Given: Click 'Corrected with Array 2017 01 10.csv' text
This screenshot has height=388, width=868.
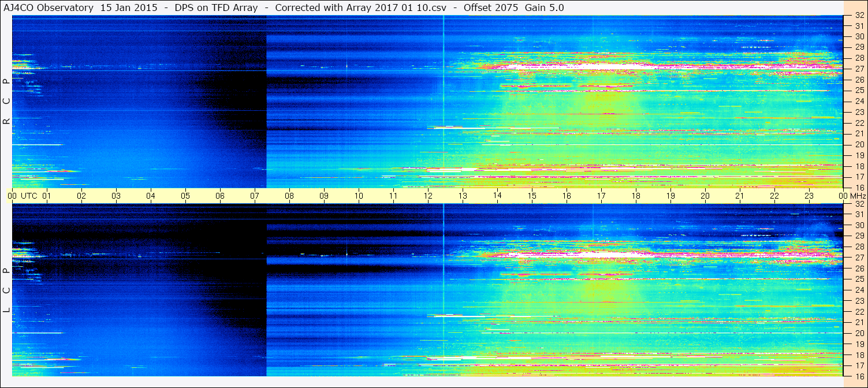Looking at the screenshot, I should coord(361,8).
